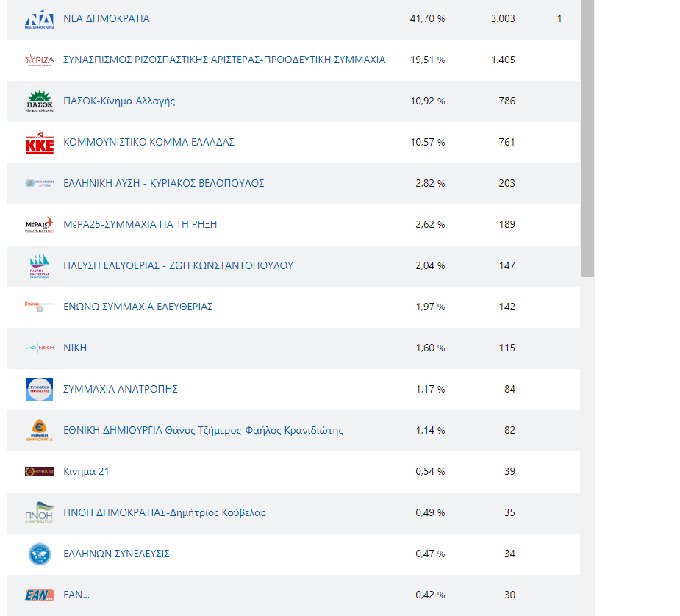The image size is (680, 616).
Task: Click the seat count 1 for Νέα Δημοκρατία
Action: point(559,18)
